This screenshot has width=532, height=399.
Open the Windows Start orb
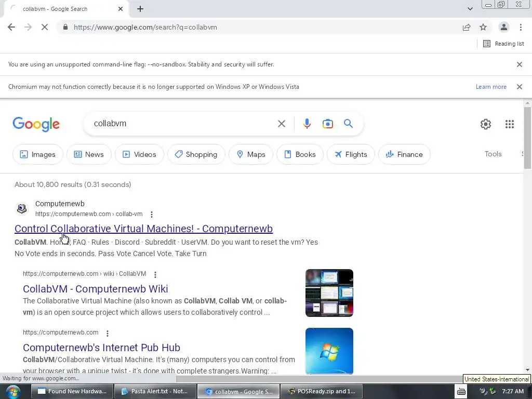(13, 392)
